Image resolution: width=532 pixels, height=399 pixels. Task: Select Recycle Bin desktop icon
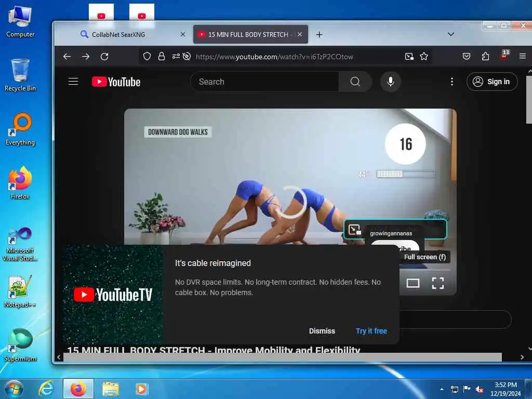pos(20,75)
